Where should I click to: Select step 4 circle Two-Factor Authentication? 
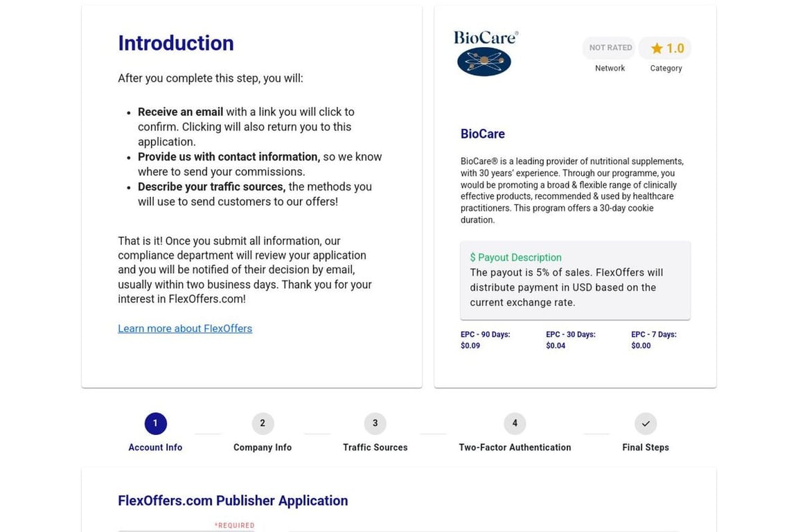515,423
